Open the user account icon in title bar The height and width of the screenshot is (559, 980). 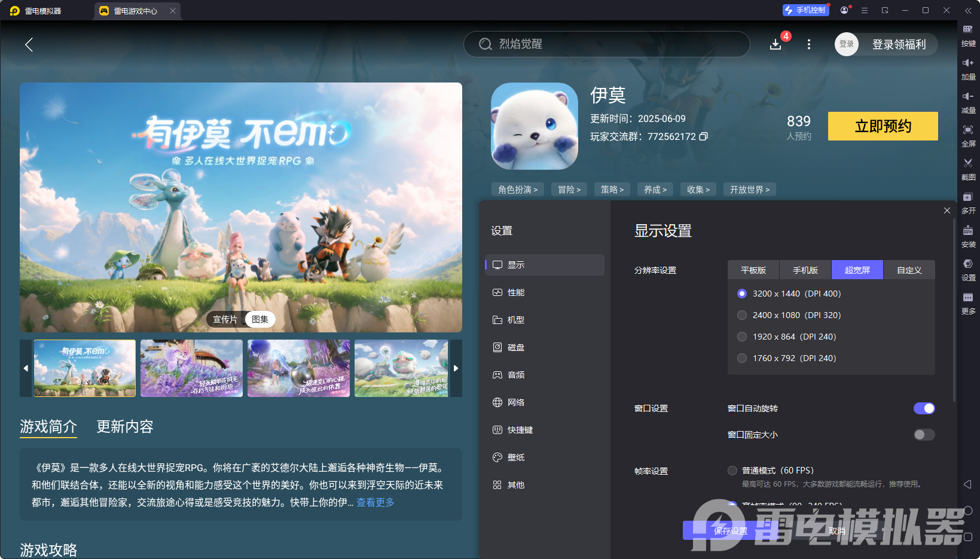click(x=844, y=10)
